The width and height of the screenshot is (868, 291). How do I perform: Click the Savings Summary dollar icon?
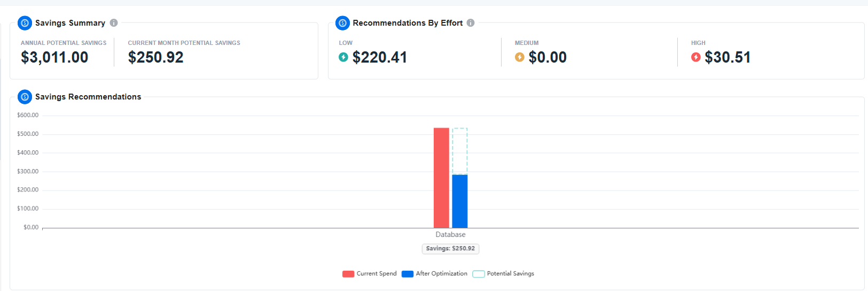(x=25, y=23)
